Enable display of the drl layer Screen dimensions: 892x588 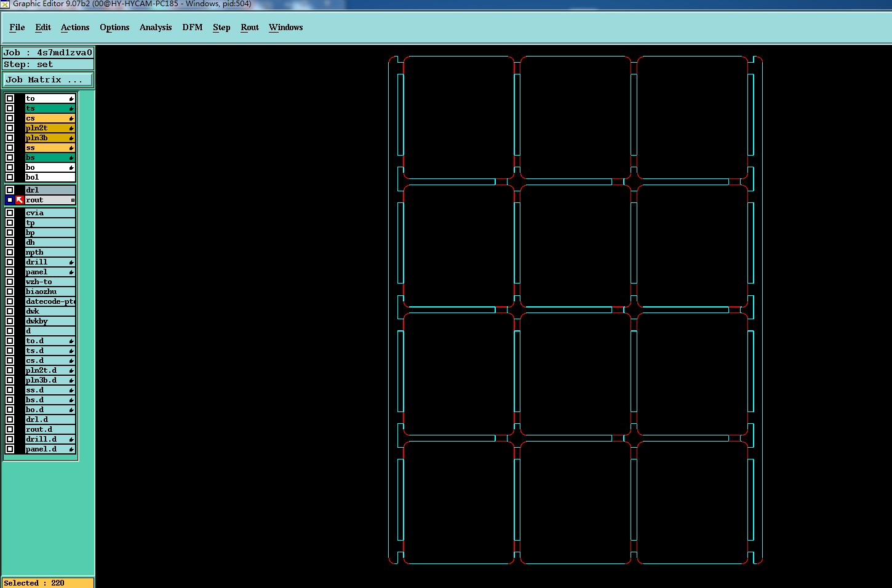click(10, 190)
